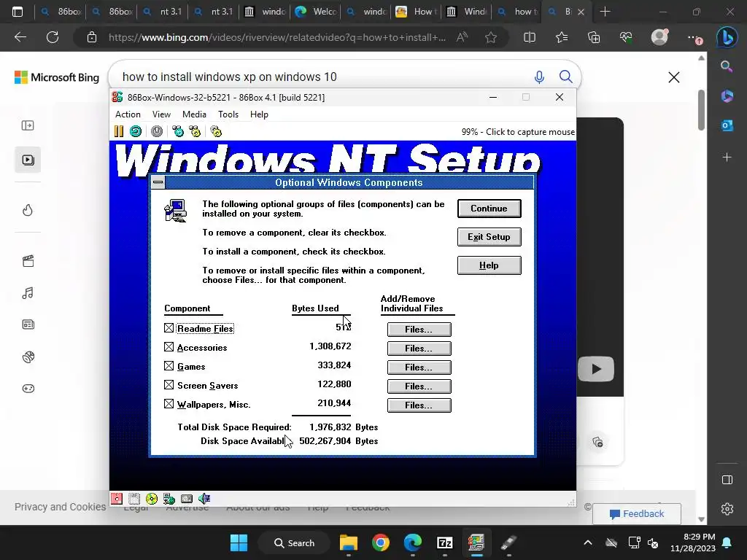Open the movies clapperboard sidebar icon
This screenshot has width=747, height=560.
(28, 261)
